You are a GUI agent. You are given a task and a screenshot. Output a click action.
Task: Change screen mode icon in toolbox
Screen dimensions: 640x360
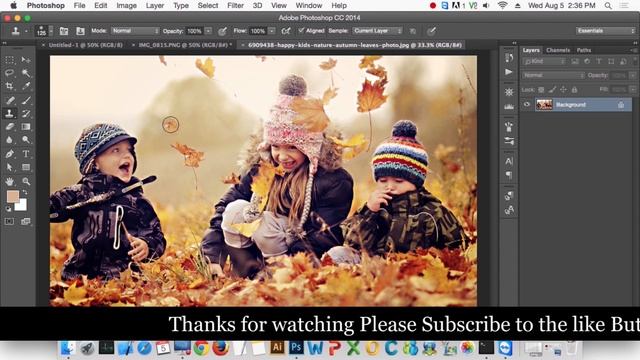[26, 221]
